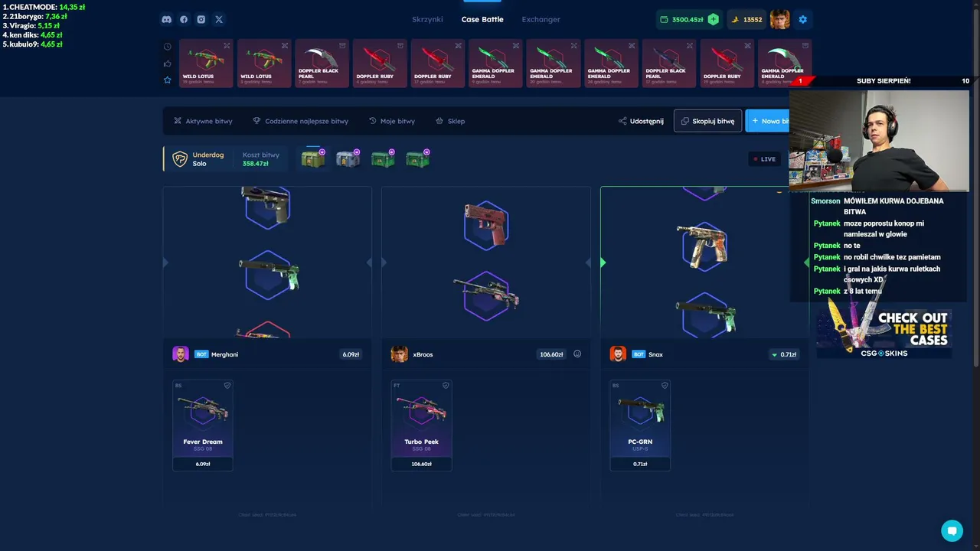Open the Facebook link icon

(184, 20)
